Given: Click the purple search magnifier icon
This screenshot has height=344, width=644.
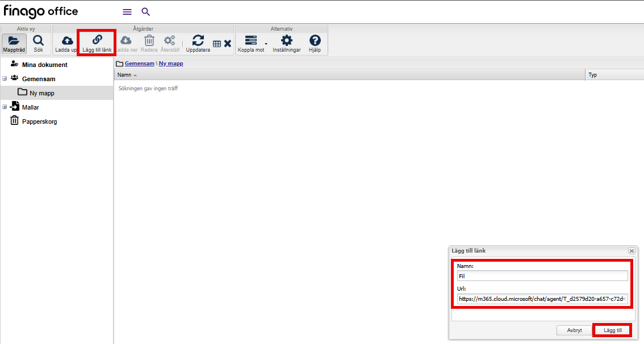Looking at the screenshot, I should coord(146,12).
